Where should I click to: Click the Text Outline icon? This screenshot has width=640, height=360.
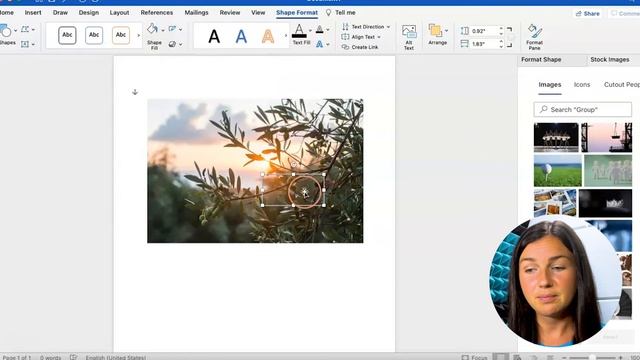[320, 29]
